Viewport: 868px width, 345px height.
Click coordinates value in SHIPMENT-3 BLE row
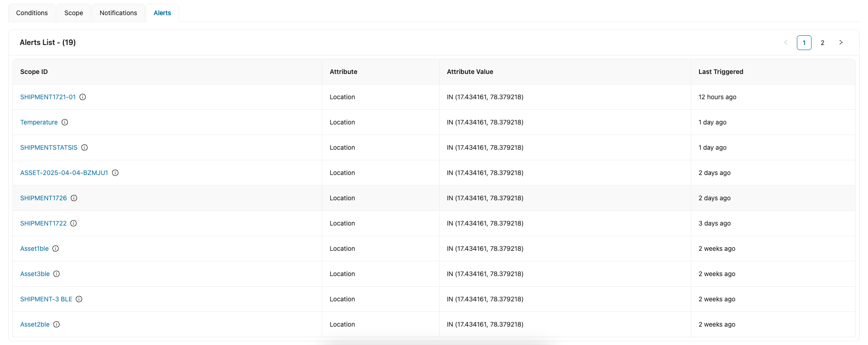(485, 299)
